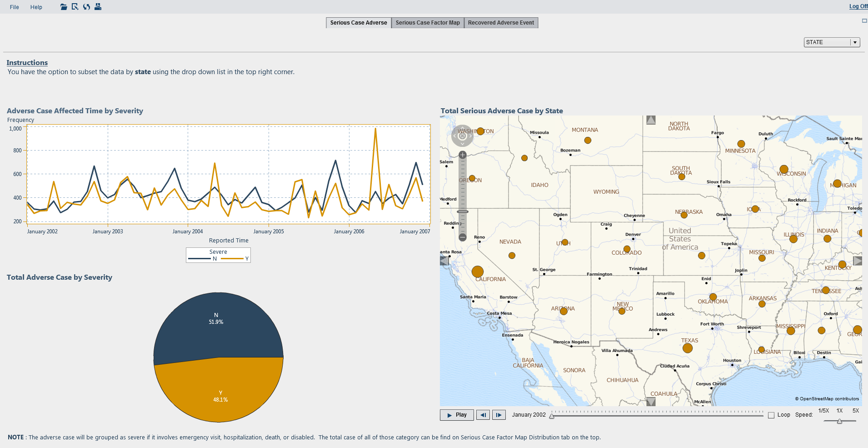Set animation speed to 1X
This screenshot has height=448, width=868.
coord(839,411)
